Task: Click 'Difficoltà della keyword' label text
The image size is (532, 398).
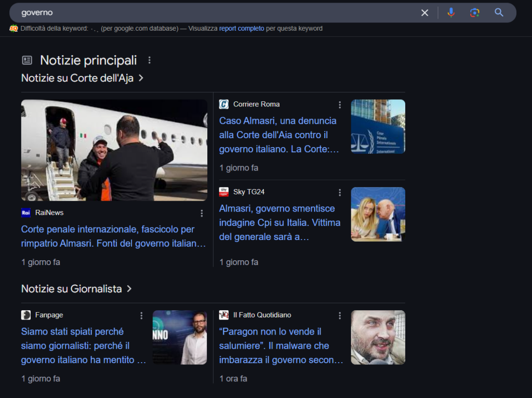Action: click(54, 29)
